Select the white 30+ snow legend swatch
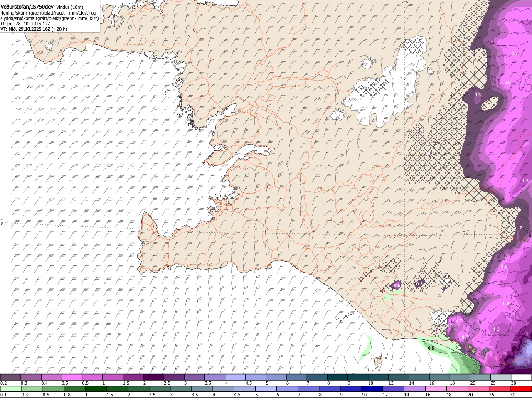532x398 pixels. (x=521, y=377)
